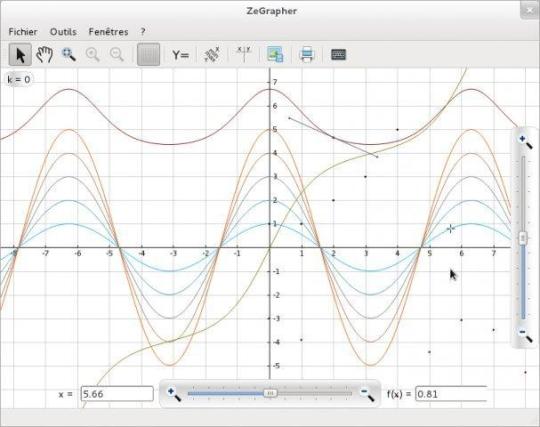The height and width of the screenshot is (427, 540).
Task: Click the x value input field
Action: pyautogui.click(x=117, y=394)
